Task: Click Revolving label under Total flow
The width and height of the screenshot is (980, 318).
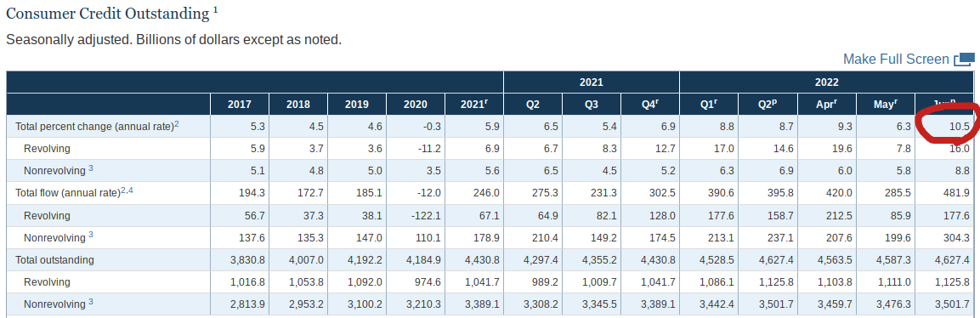Action: coord(47,215)
